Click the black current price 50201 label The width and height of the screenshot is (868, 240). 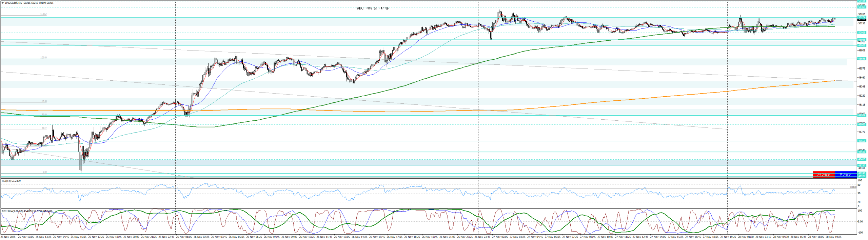coord(862,20)
